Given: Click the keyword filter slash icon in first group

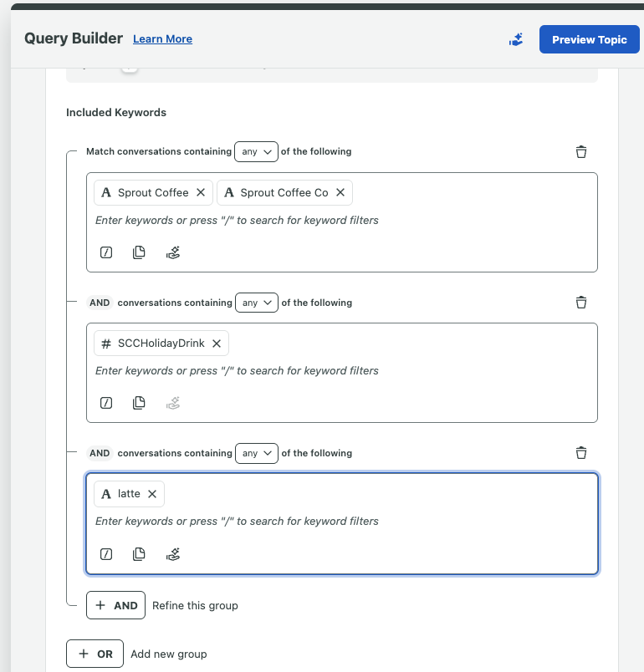Looking at the screenshot, I should point(106,252).
